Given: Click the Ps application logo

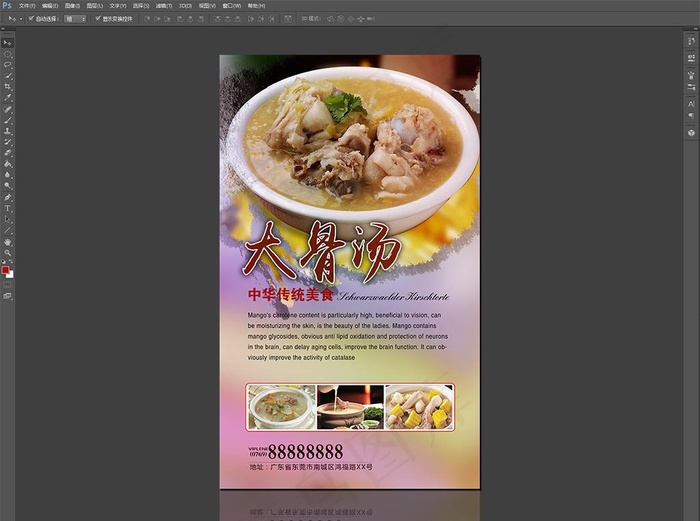Looking at the screenshot, I should click(7, 5).
